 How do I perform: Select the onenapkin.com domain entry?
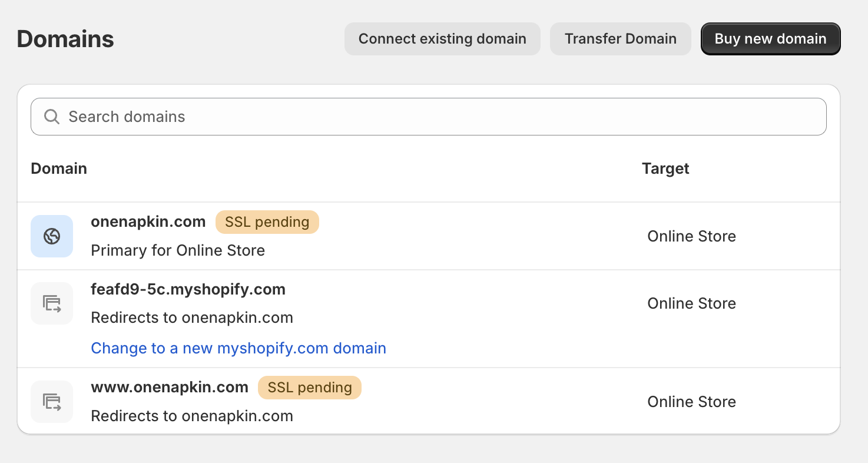pyautogui.click(x=148, y=221)
